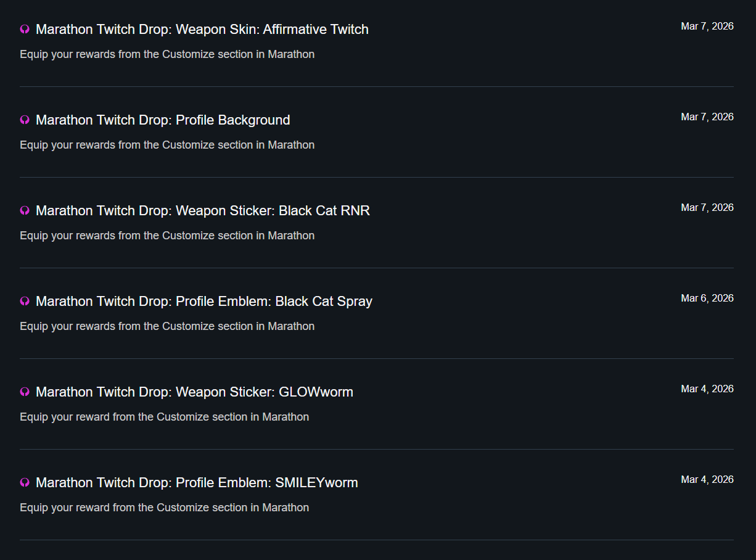Open the Profile Emblem: SMILEYworm drop

197,482
